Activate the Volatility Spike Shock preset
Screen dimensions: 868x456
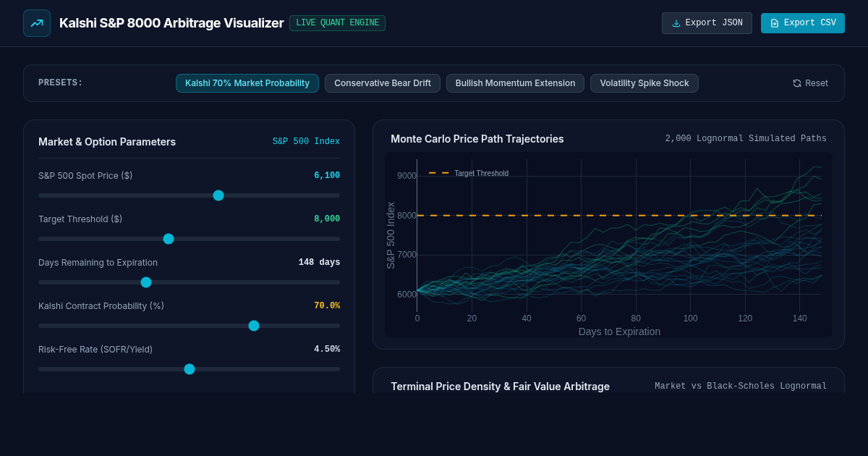pos(644,83)
